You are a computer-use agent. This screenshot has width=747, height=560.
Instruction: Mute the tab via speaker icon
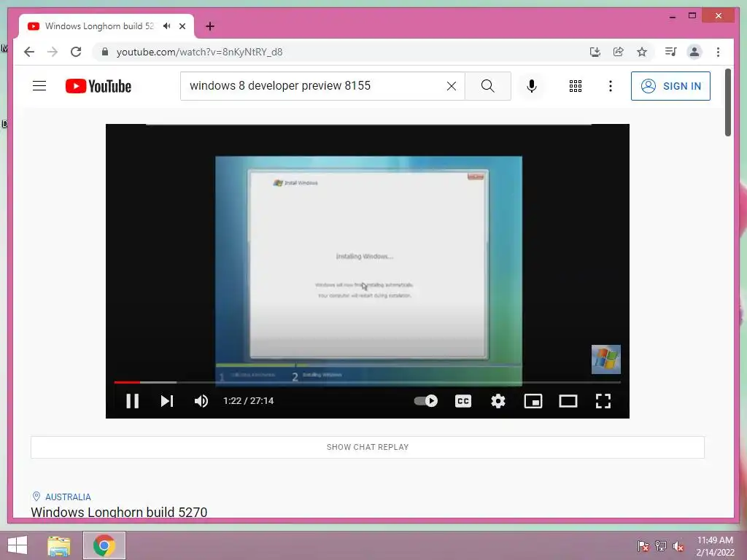pyautogui.click(x=167, y=26)
